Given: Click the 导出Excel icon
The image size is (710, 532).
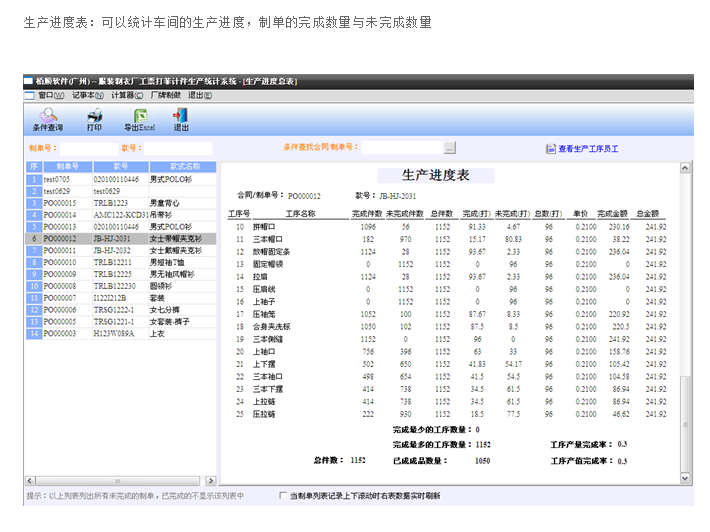Looking at the screenshot, I should [x=140, y=116].
